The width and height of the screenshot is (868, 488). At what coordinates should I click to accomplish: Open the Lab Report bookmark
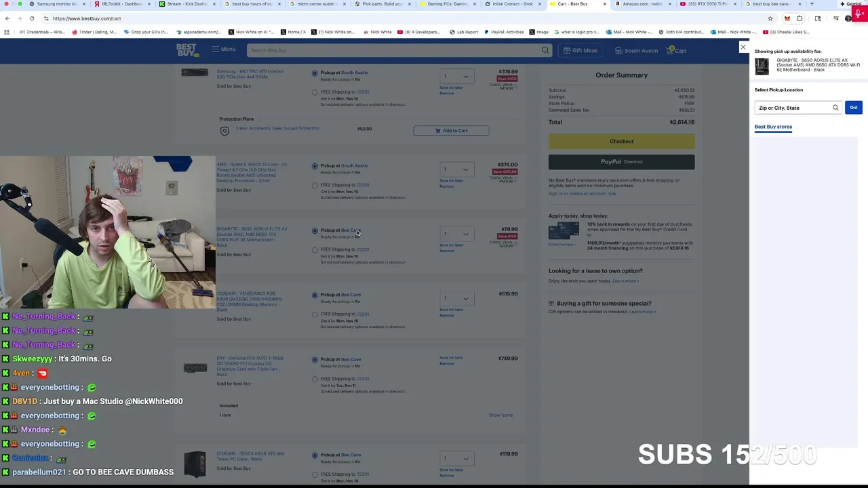[463, 32]
